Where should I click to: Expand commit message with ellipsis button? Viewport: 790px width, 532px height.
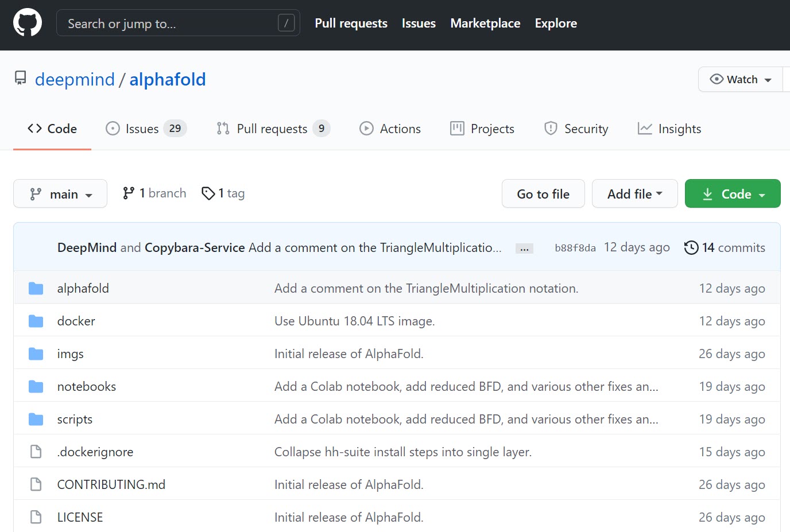pyautogui.click(x=524, y=248)
